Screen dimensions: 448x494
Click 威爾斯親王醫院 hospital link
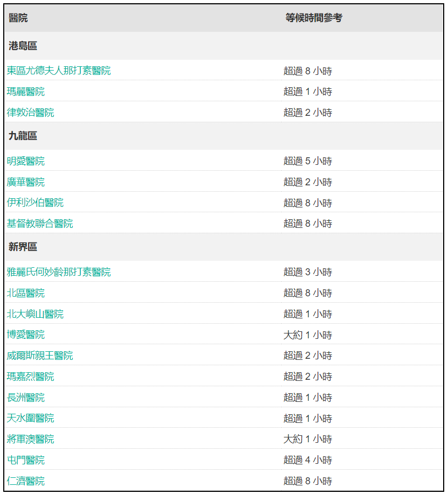click(40, 356)
